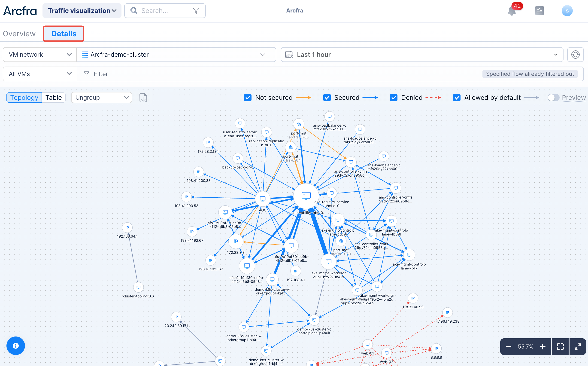Select the web-02 VM node
The image size is (588, 367).
click(386, 353)
